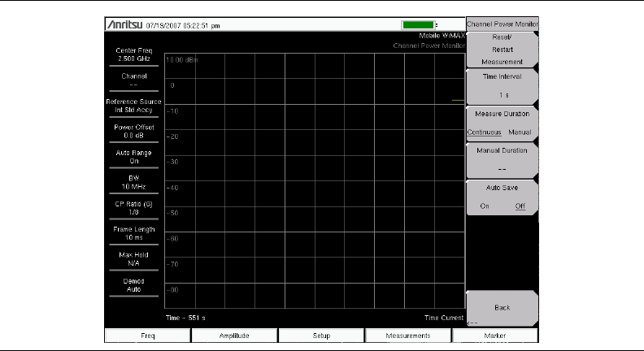Select the Manual Duration softkey

(x=501, y=159)
